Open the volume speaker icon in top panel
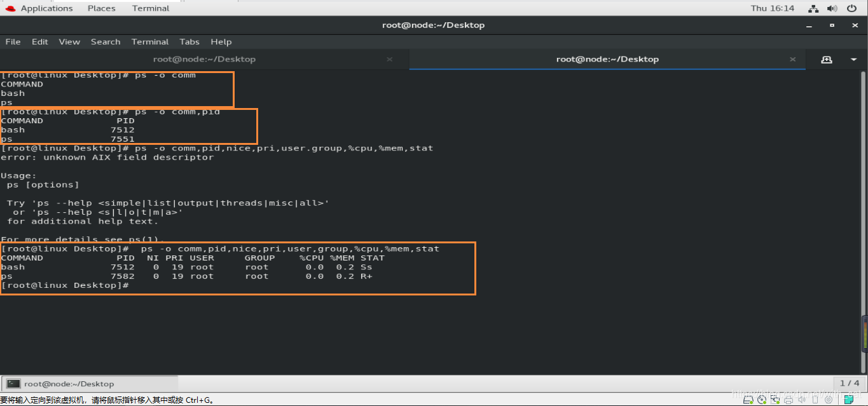Viewport: 868px width, 406px height. (x=832, y=8)
